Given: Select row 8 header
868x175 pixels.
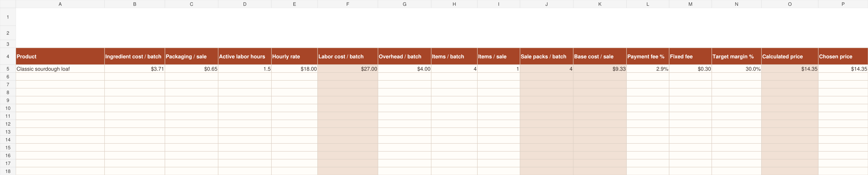Looking at the screenshot, I should click(8, 92).
